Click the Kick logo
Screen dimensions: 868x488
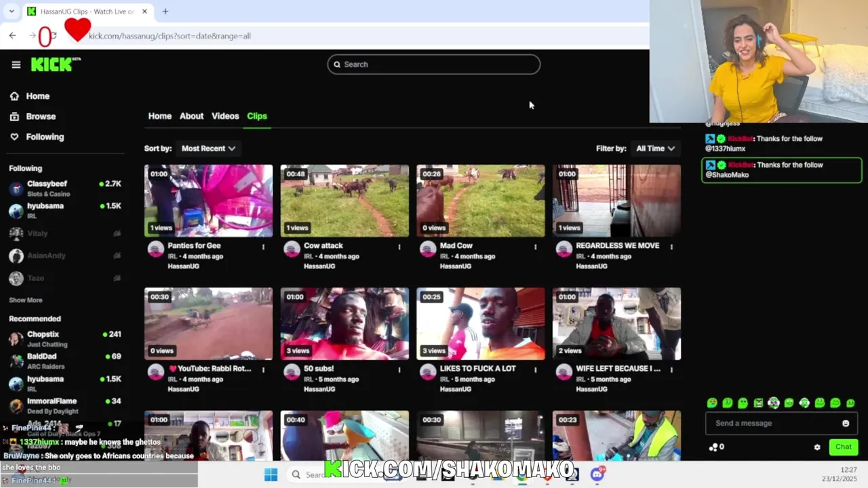point(56,64)
